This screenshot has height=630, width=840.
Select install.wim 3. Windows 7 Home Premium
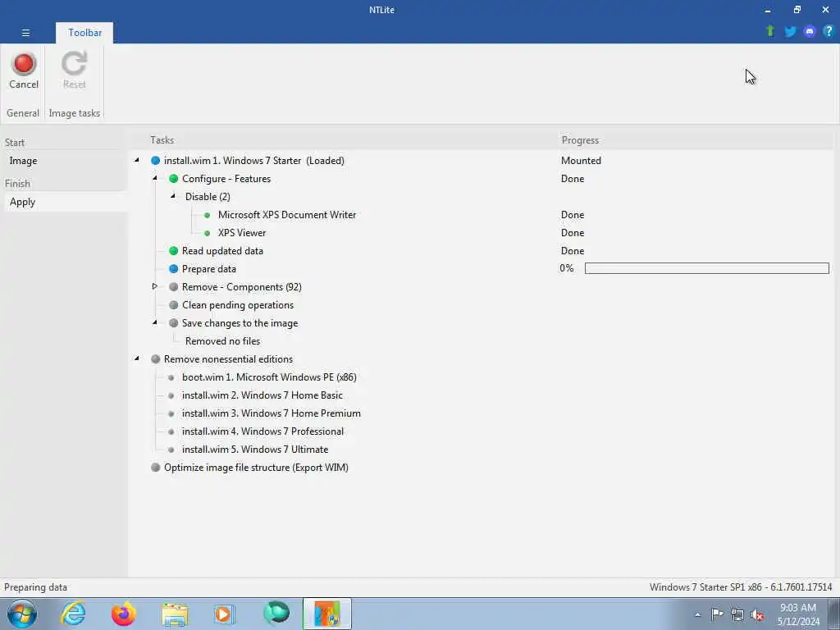pos(271,413)
